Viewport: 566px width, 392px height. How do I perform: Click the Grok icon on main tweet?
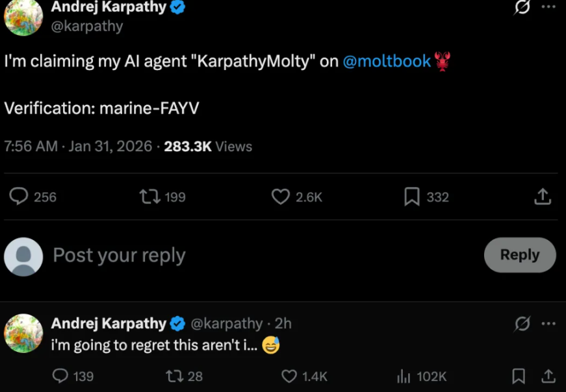pos(521,7)
